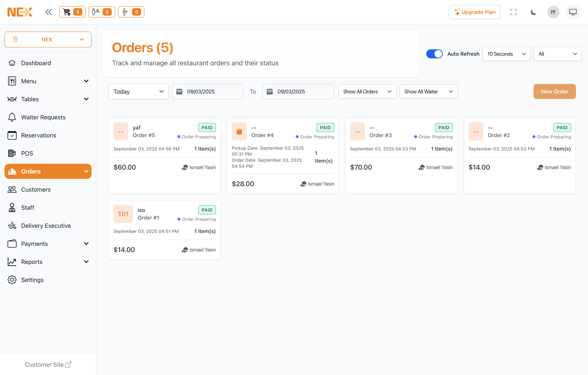Collapse sidebar with double-chevron icon
Image resolution: width=588 pixels, height=375 pixels.
coord(49,12)
